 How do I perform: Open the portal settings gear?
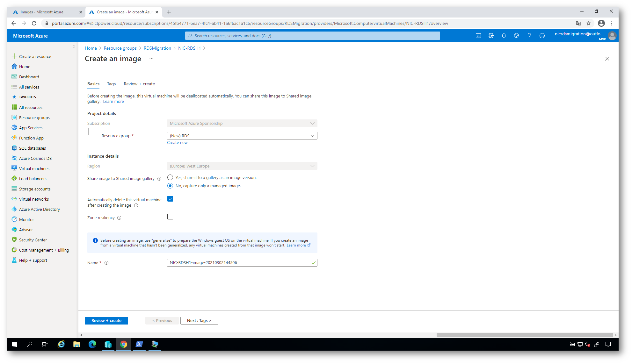click(516, 36)
